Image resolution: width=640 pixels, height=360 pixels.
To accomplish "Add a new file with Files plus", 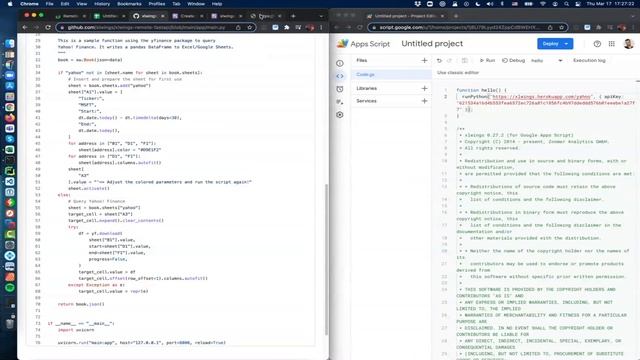I will click(424, 60).
